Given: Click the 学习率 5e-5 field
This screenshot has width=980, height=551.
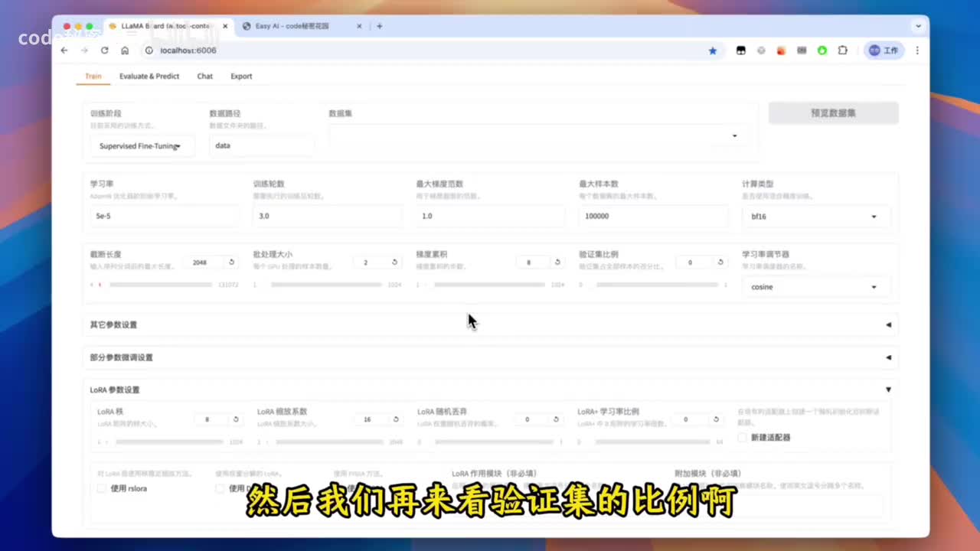Looking at the screenshot, I should pyautogui.click(x=165, y=217).
